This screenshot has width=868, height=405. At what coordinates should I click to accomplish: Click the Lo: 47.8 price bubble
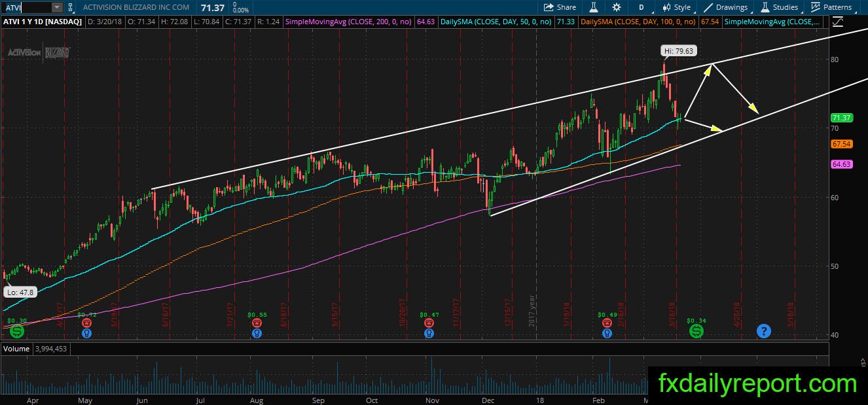pyautogui.click(x=20, y=292)
